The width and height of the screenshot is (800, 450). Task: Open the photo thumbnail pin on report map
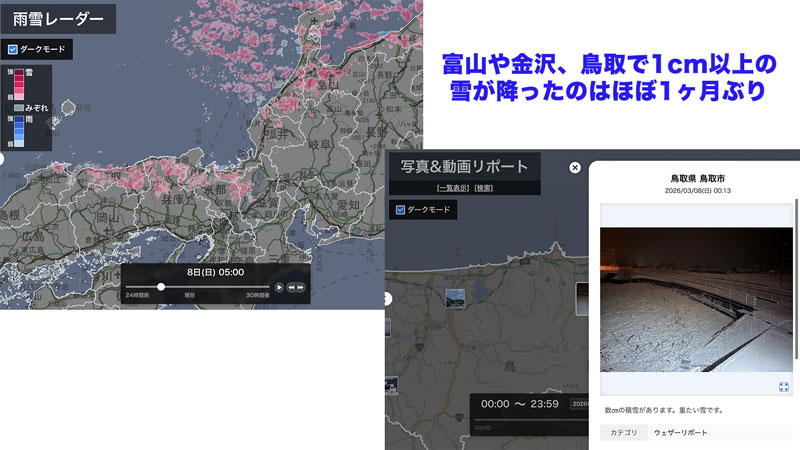455,297
